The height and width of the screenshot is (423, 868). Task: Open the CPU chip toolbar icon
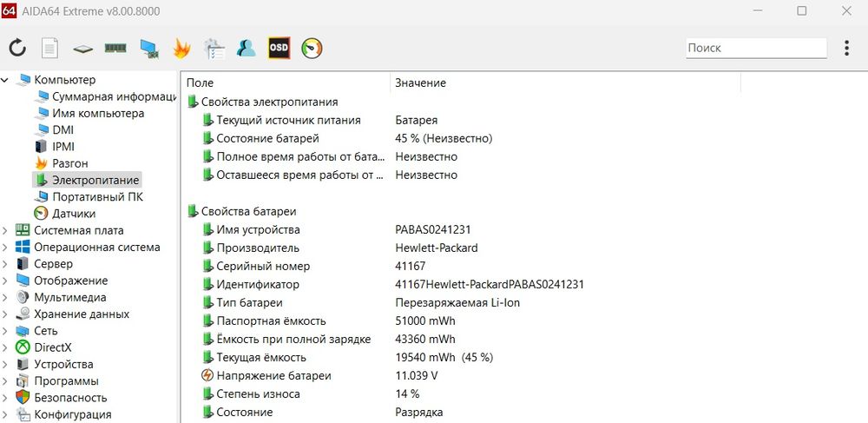coord(82,49)
